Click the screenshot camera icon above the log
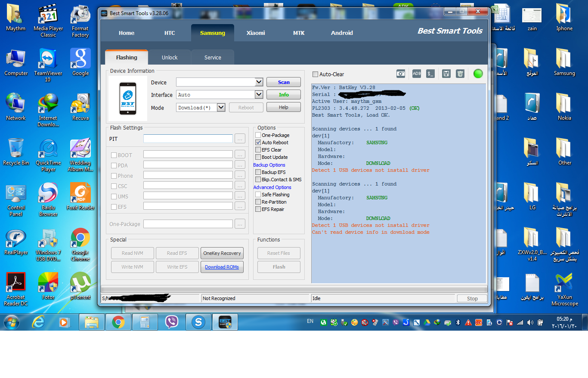Image resolution: width=588 pixels, height=378 pixels. [x=401, y=74]
